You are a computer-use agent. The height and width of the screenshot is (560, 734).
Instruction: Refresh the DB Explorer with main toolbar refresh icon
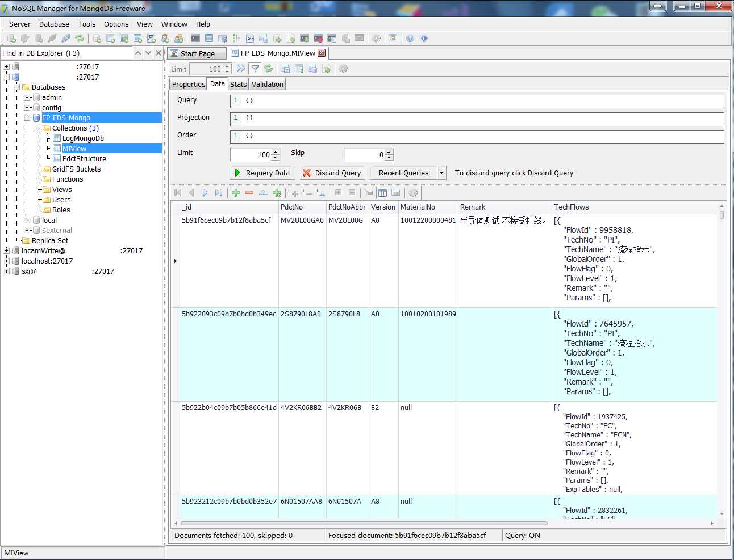tap(80, 38)
